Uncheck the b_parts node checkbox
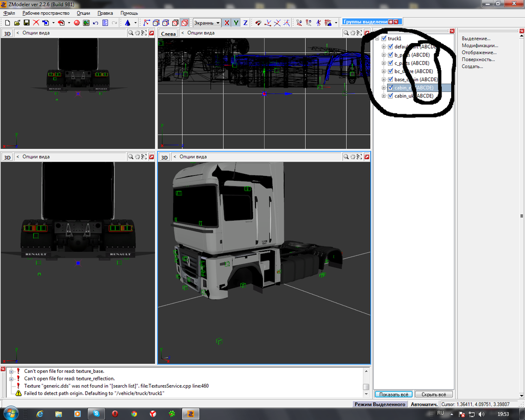 pos(390,55)
